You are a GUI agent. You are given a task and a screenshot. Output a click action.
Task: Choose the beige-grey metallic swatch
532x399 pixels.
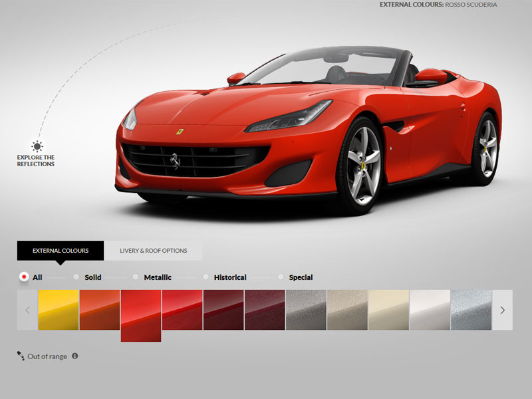click(347, 310)
